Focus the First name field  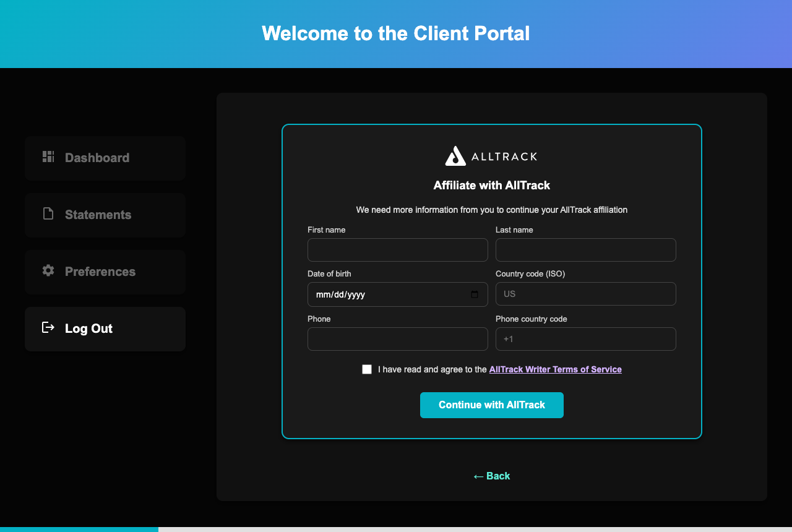point(398,250)
